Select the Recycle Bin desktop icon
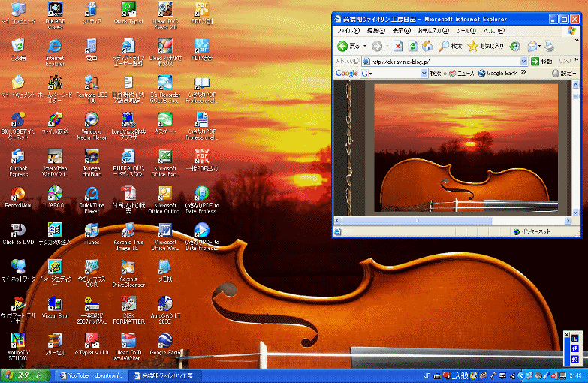 coord(18,50)
